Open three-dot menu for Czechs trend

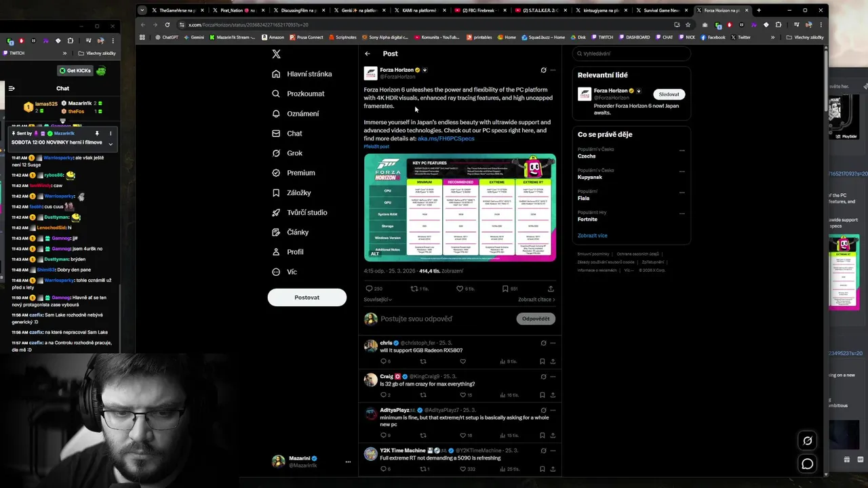[682, 150]
